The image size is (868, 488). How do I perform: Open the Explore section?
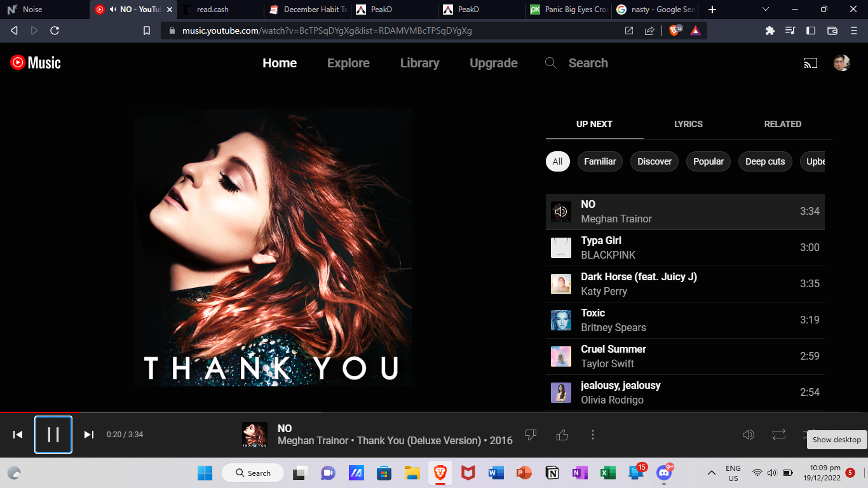[x=348, y=63]
